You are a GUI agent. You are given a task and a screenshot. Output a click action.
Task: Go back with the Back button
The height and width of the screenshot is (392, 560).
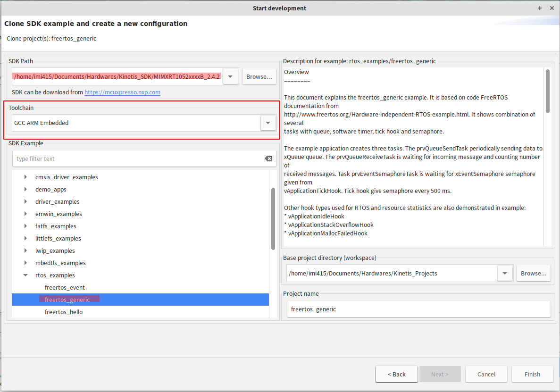(396, 374)
